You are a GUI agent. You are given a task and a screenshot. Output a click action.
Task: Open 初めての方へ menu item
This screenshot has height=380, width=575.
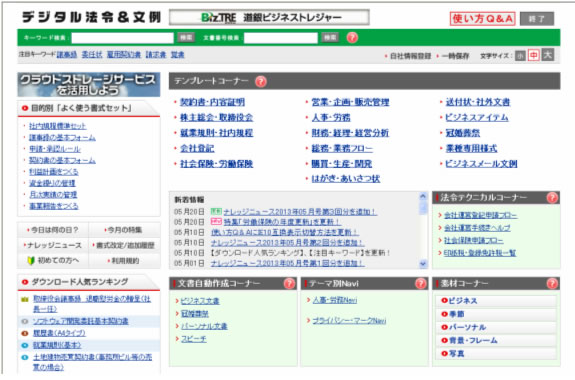[x=54, y=260]
